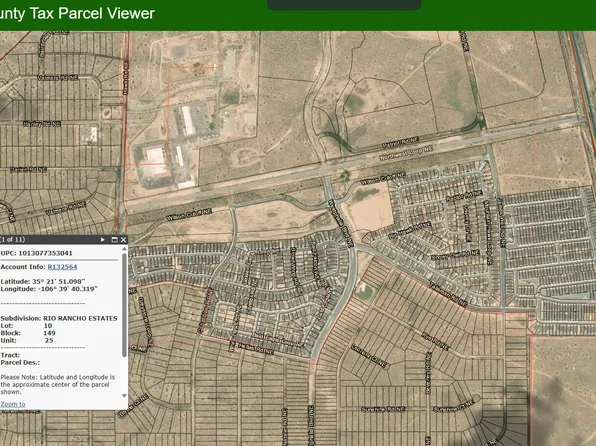Click popup scrollbar down arrow
Image resolution: width=596 pixels, height=446 pixels.
pos(124,396)
